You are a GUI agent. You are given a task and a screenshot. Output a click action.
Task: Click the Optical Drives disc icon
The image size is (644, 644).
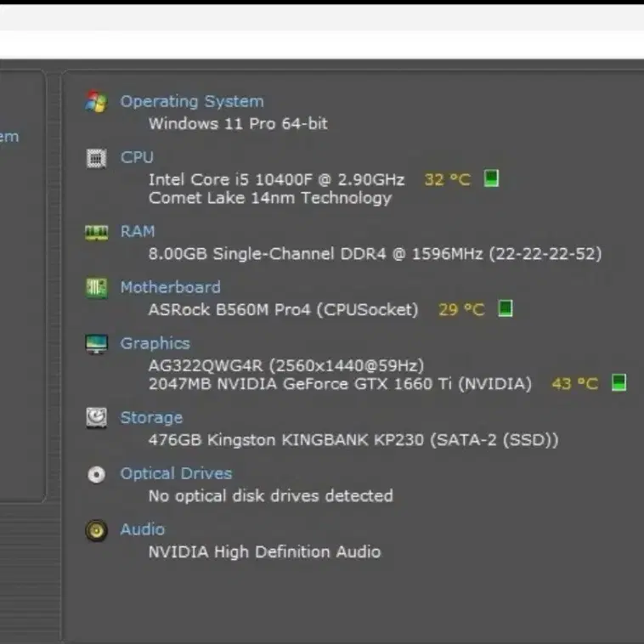97,474
